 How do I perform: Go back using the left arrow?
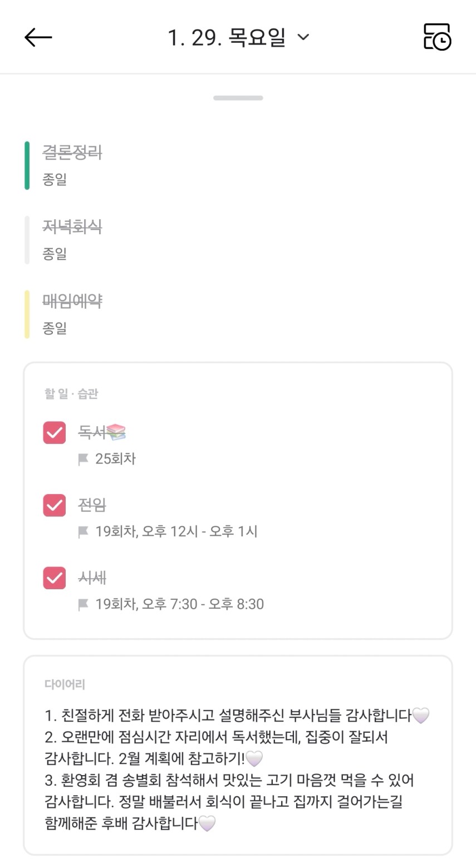coord(38,38)
